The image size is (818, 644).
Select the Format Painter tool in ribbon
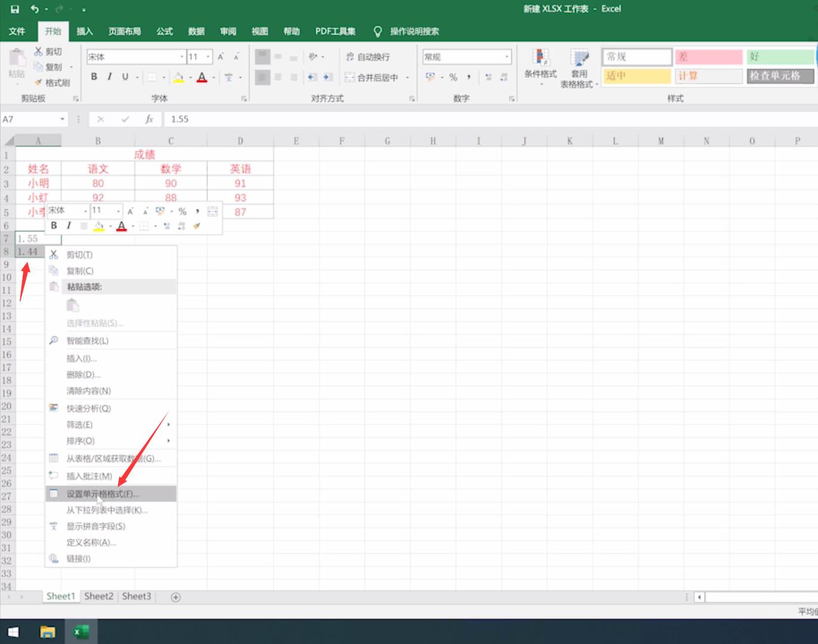click(52, 83)
